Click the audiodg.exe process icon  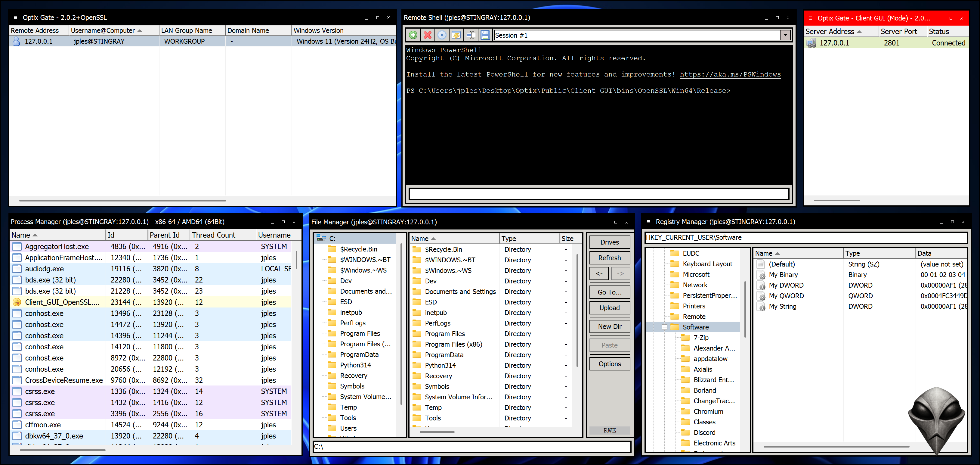pyautogui.click(x=17, y=269)
